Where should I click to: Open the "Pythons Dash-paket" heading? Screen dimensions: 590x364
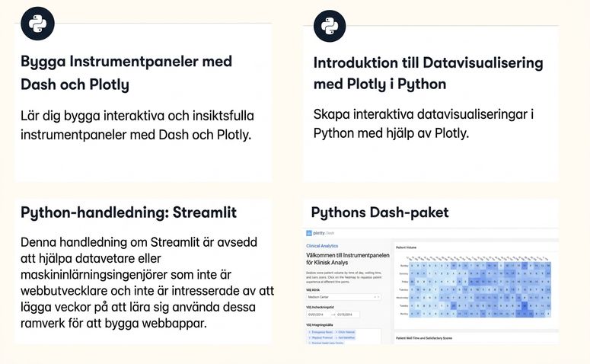click(380, 212)
